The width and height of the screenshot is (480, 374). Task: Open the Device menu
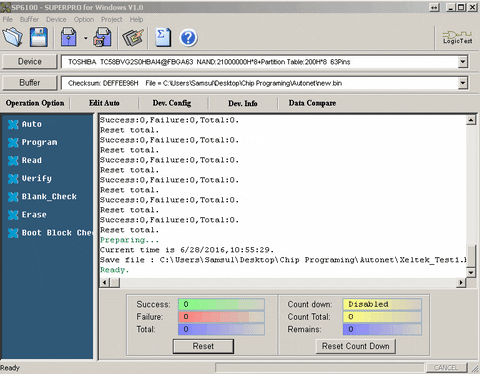[56, 19]
